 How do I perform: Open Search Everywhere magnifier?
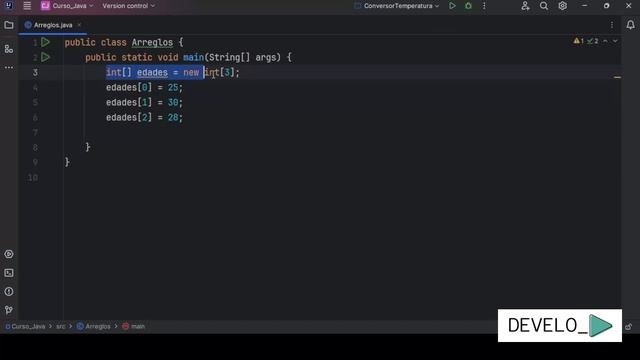(x=544, y=6)
